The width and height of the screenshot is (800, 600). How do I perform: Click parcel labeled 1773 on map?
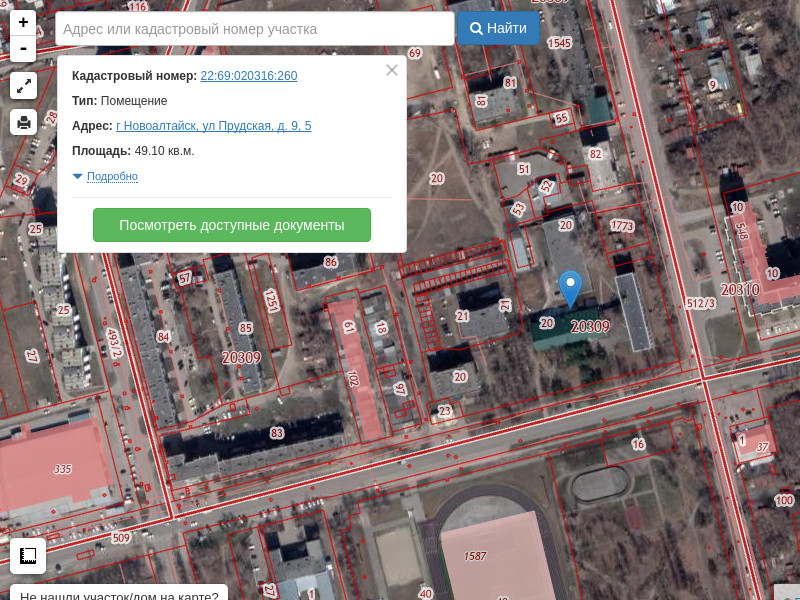(x=622, y=226)
